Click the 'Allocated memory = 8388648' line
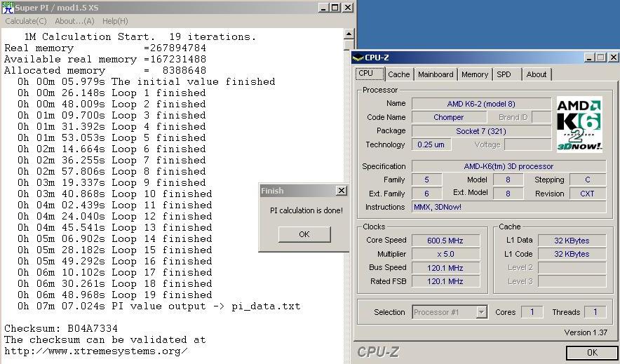Viewport: 620px width, 364px height. pyautogui.click(x=105, y=70)
